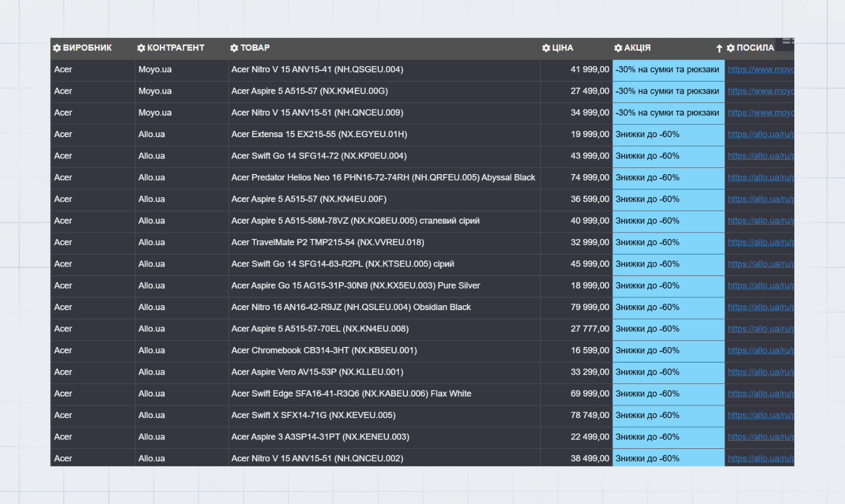Select product cell Acer Chromebook CB314-3HT
Screen dimensions: 845x504
click(x=384, y=350)
